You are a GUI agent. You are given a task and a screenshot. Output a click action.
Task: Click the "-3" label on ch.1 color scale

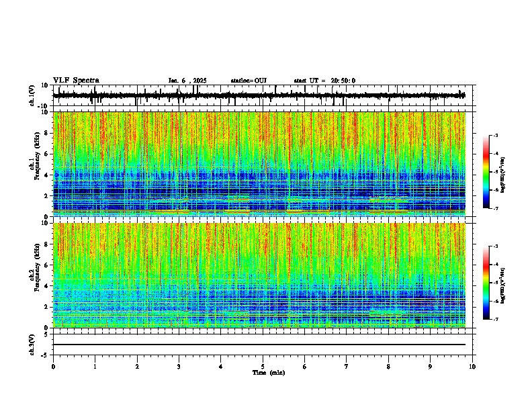(x=496, y=136)
